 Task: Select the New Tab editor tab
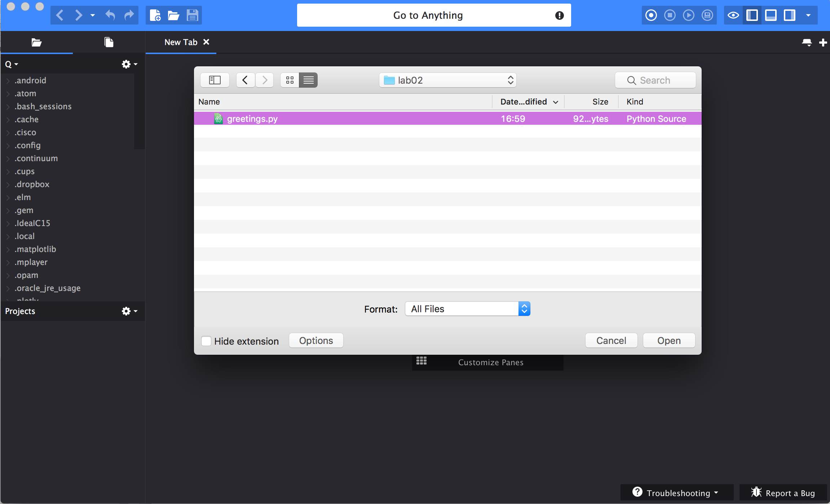(x=181, y=42)
